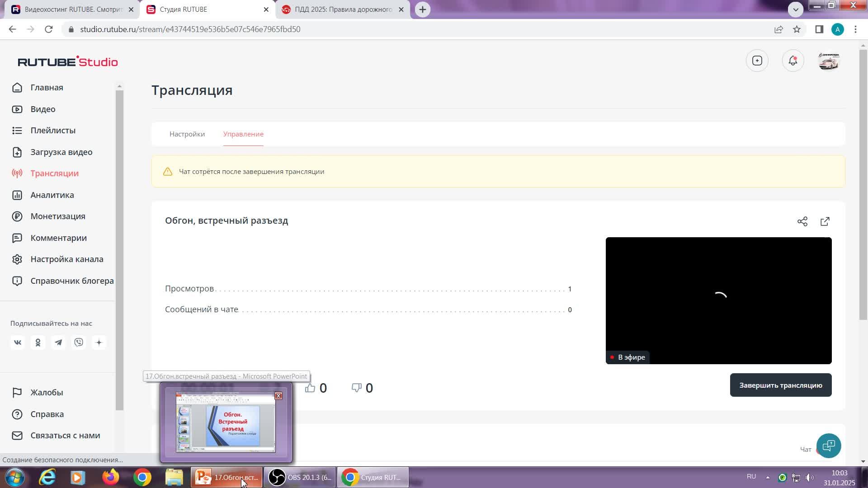Viewport: 868px width, 488px height.
Task: Launch Internet Explorer from taskbar
Action: coord(47,478)
